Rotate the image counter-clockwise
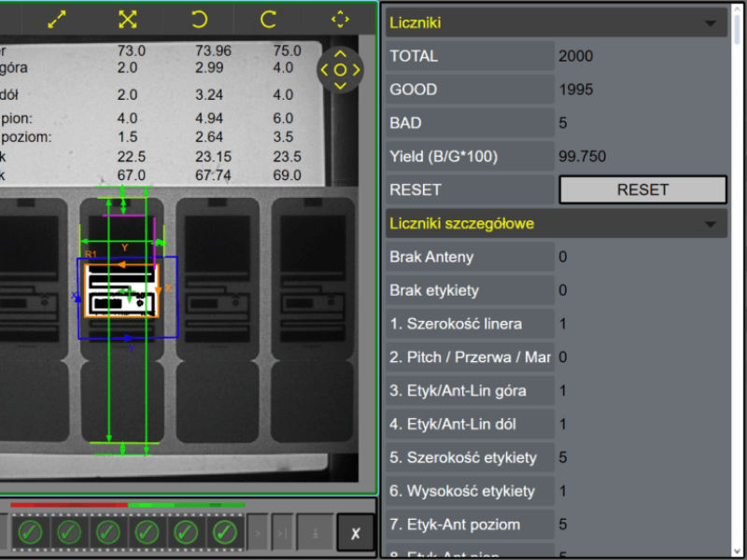 click(199, 19)
